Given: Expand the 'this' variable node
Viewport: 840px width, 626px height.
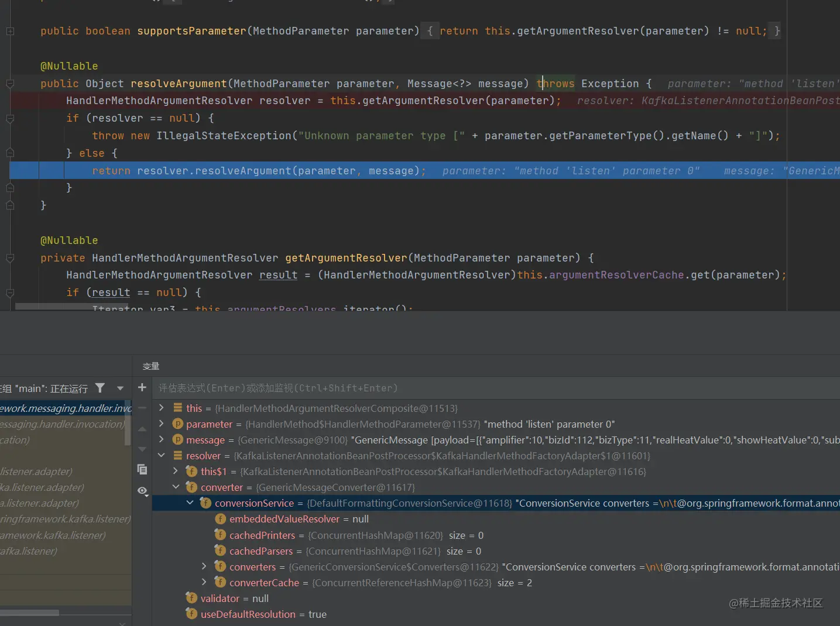Looking at the screenshot, I should pos(162,408).
